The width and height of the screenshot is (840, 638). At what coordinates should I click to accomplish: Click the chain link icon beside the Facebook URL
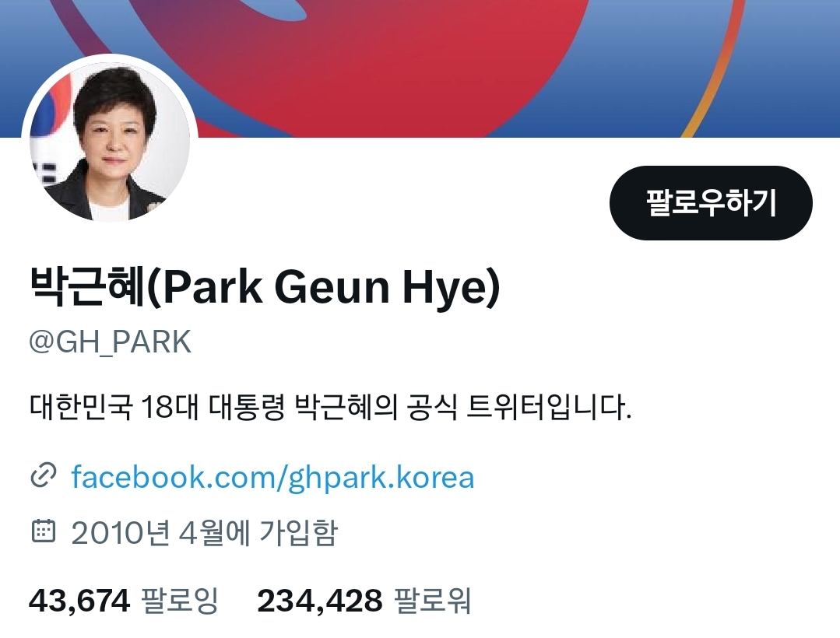(x=44, y=475)
